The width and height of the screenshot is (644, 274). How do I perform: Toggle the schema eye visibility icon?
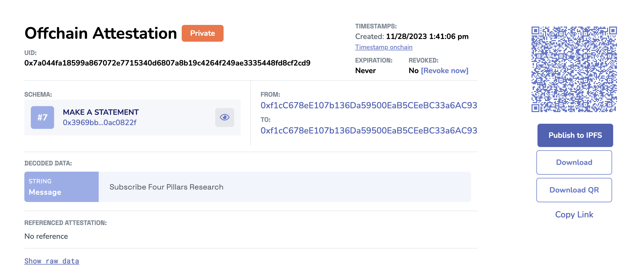click(x=224, y=117)
